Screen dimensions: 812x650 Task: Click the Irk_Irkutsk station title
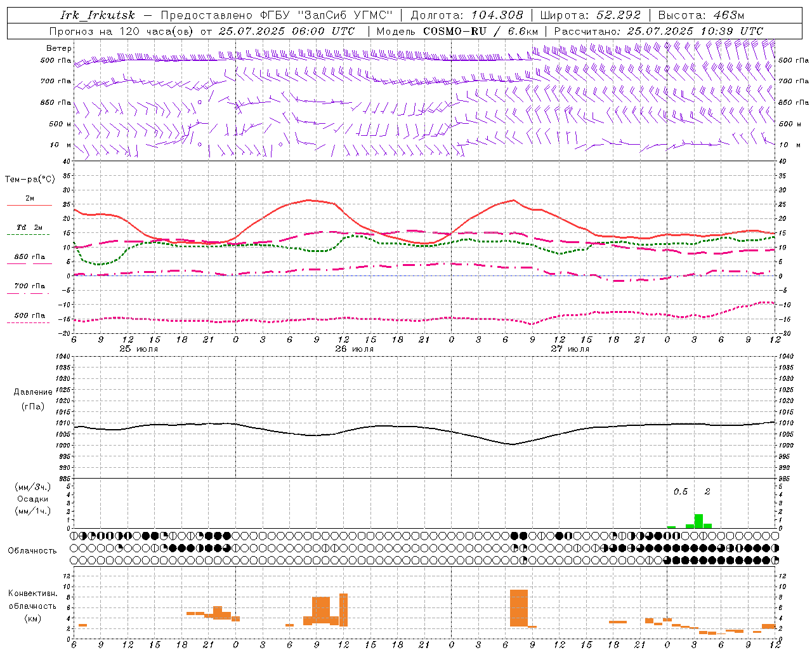[97, 15]
